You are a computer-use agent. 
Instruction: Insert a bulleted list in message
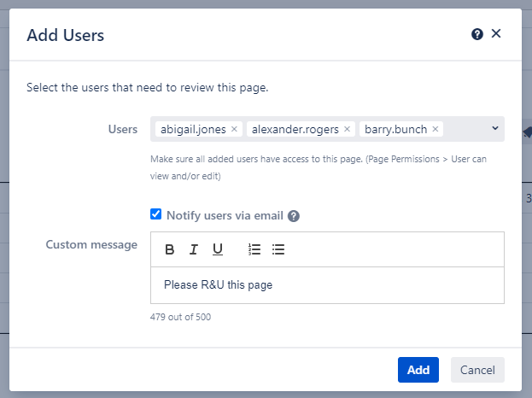[x=278, y=249]
